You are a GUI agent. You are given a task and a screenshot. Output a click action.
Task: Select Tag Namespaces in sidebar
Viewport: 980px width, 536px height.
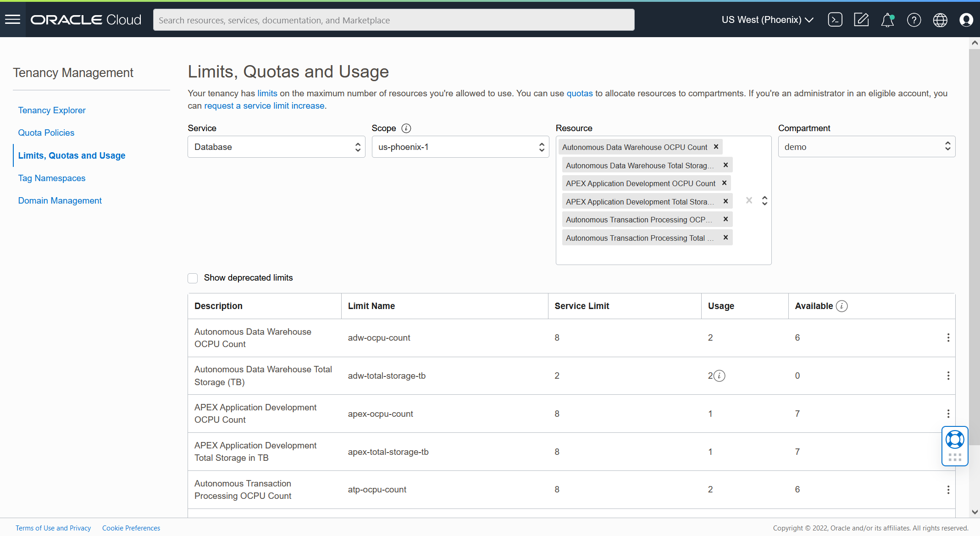[52, 178]
